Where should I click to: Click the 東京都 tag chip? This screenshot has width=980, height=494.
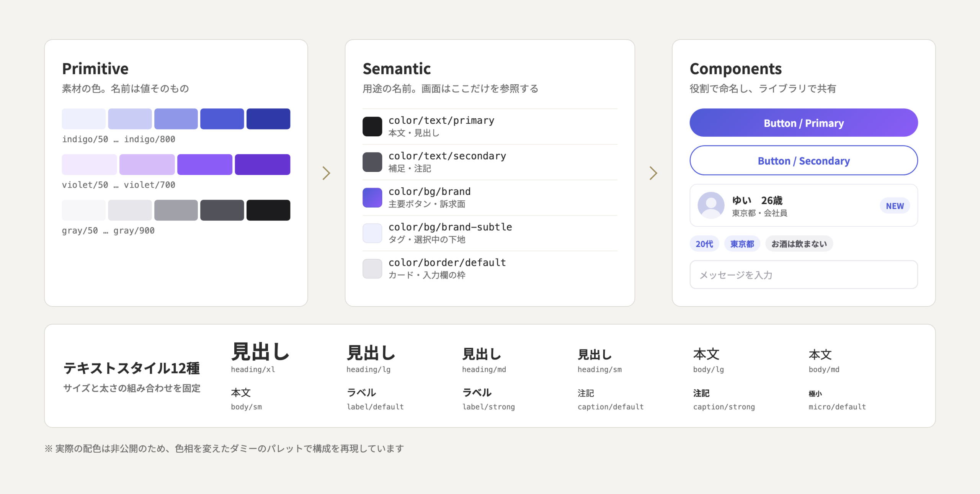(x=742, y=244)
